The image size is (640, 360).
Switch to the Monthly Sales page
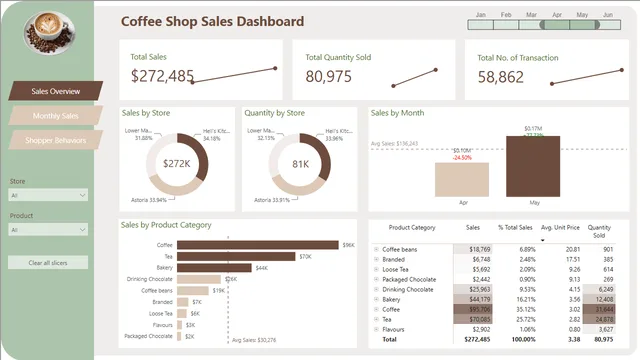pyautogui.click(x=56, y=116)
